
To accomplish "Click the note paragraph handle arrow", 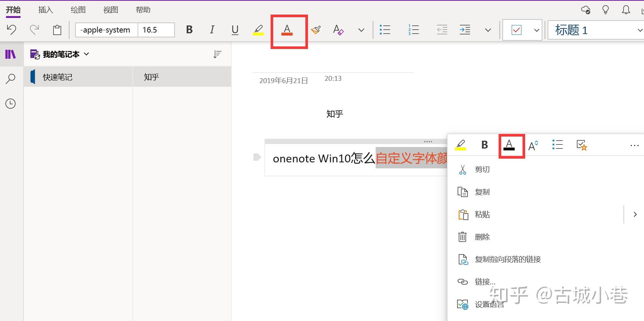I will [257, 157].
